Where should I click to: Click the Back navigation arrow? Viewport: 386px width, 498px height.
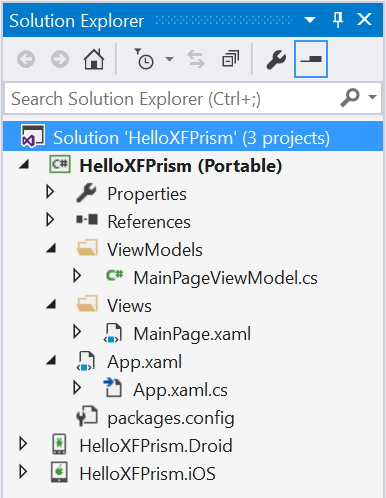click(x=26, y=59)
